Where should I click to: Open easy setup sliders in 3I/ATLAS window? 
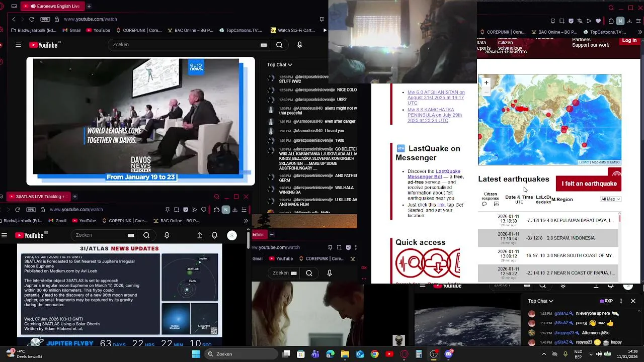tap(244, 210)
